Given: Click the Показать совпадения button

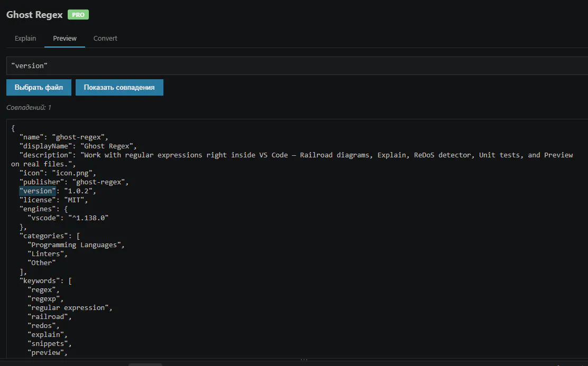Looking at the screenshot, I should coord(120,87).
